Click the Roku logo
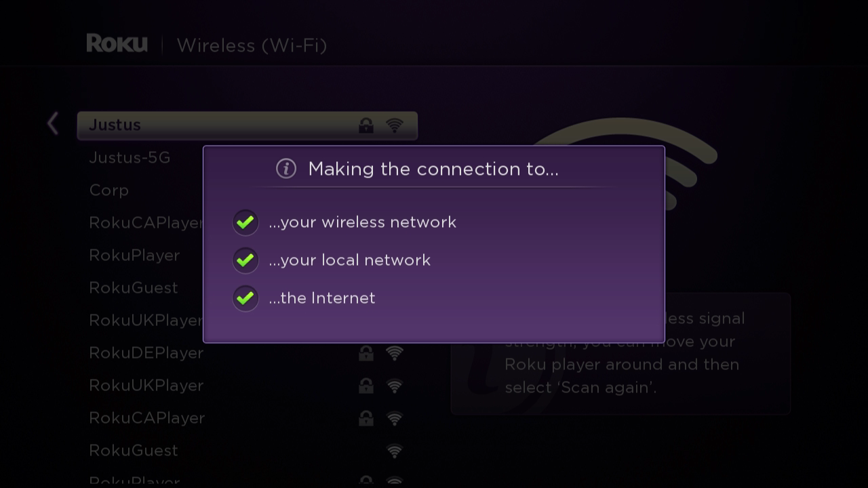868x488 pixels. 117,44
